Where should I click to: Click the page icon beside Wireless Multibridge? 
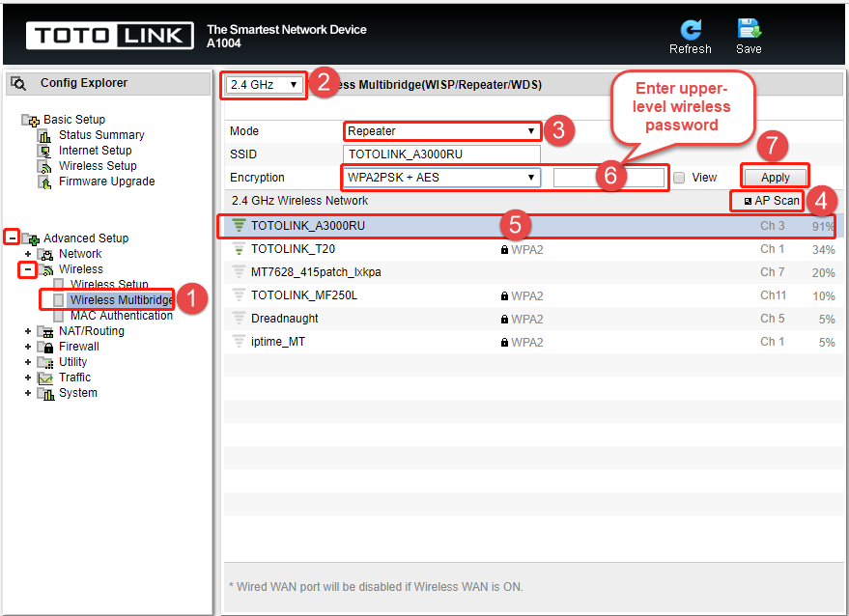pyautogui.click(x=59, y=300)
